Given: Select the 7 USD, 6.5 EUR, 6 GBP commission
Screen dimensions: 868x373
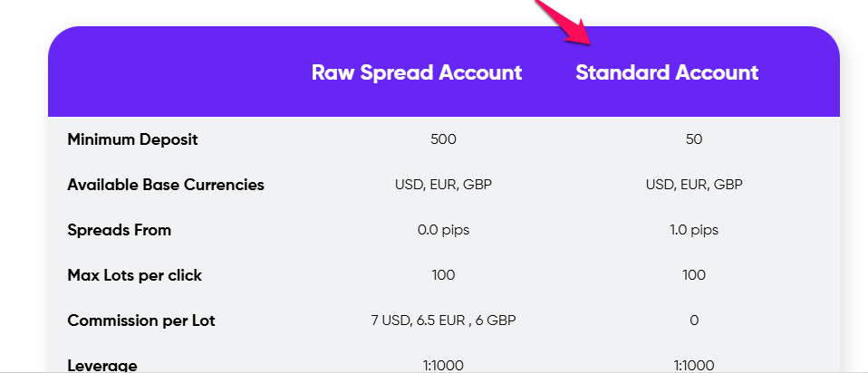Looking at the screenshot, I should point(443,320).
